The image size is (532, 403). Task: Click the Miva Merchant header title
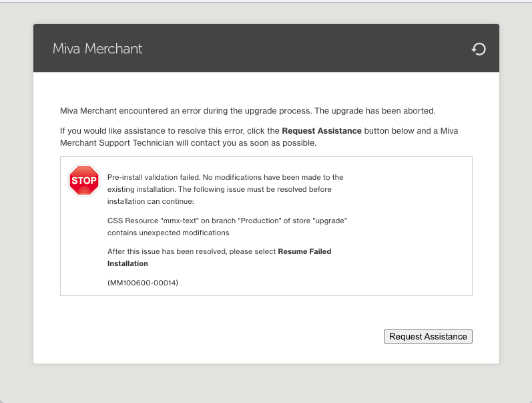97,49
